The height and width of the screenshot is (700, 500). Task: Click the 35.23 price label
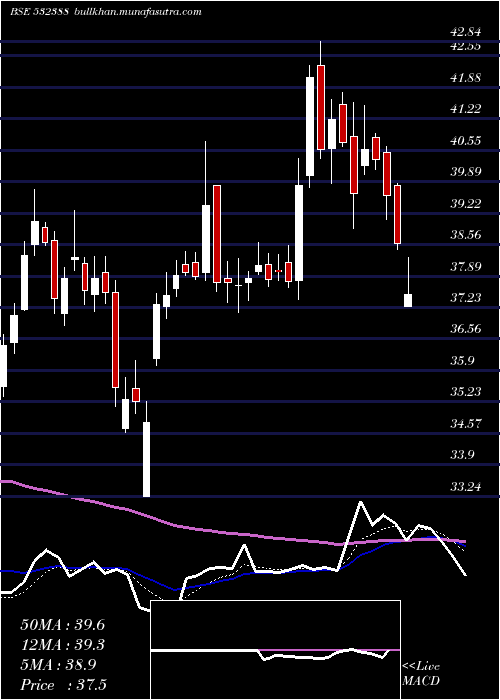466,392
